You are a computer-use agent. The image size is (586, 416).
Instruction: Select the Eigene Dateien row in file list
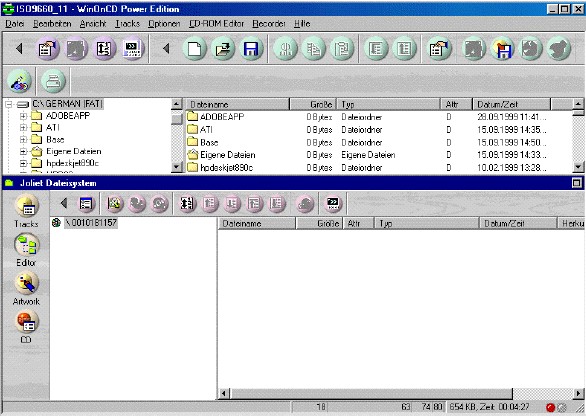point(379,155)
